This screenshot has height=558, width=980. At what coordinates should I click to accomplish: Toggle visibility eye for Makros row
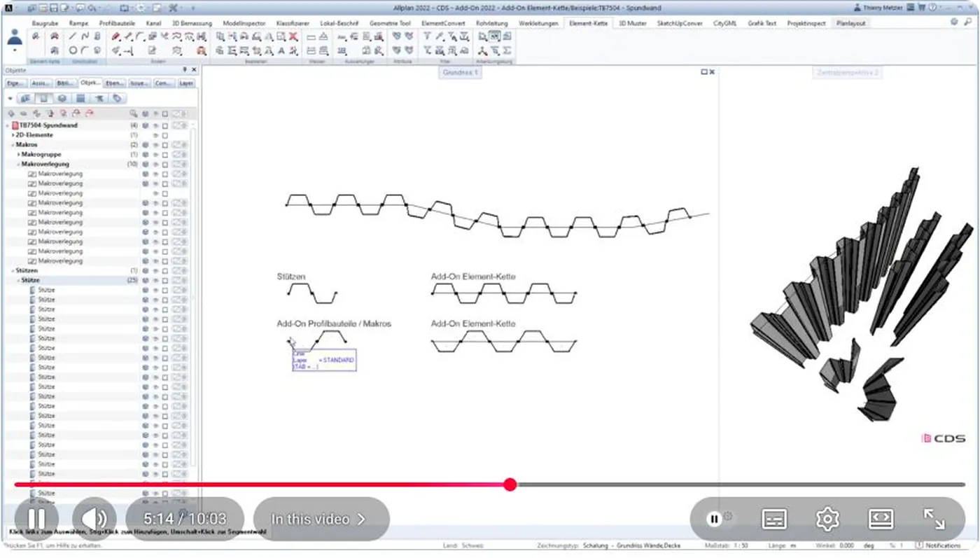[155, 145]
